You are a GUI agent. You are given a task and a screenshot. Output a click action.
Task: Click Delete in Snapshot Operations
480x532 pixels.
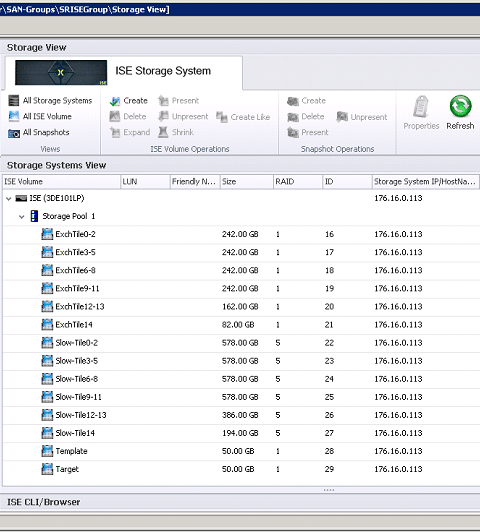[306, 116]
